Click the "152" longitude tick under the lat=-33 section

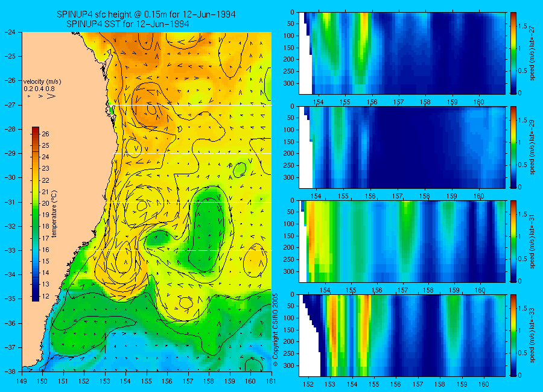308,384
